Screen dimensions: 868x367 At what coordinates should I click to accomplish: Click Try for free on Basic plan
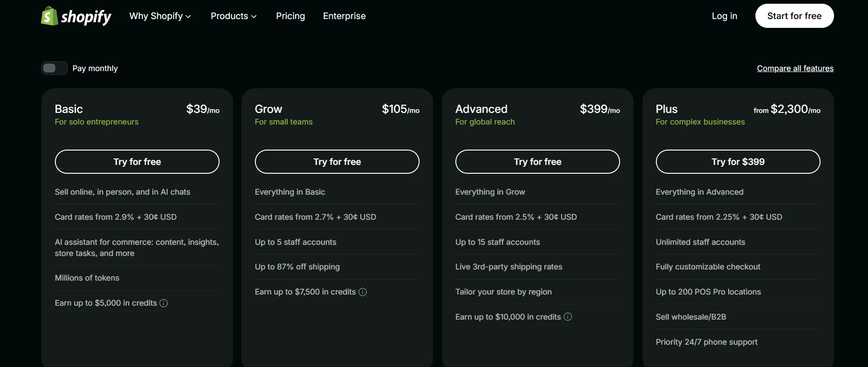tap(137, 162)
